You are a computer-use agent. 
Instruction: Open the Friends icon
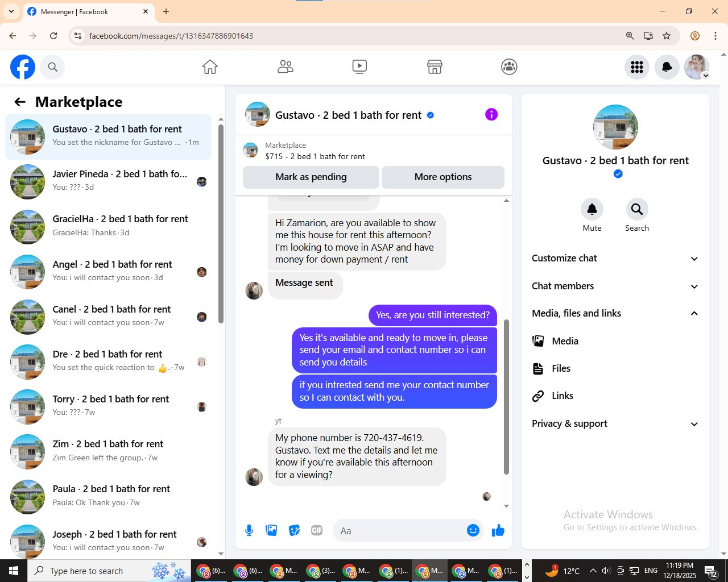tap(285, 67)
